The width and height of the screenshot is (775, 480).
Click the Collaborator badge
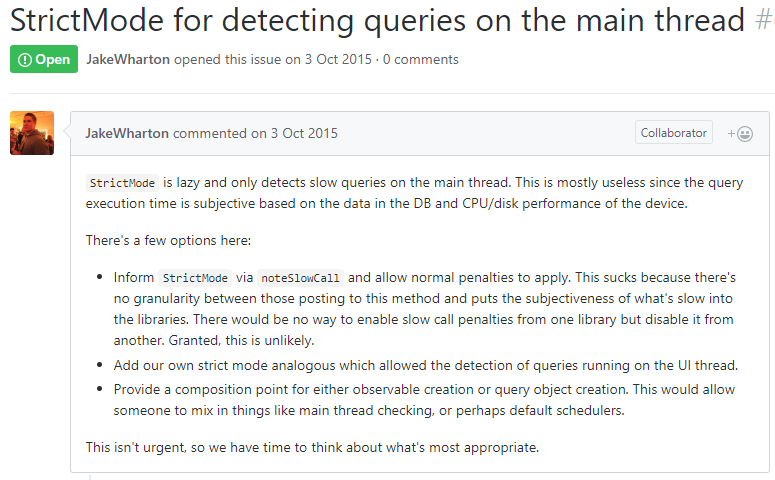click(x=673, y=133)
